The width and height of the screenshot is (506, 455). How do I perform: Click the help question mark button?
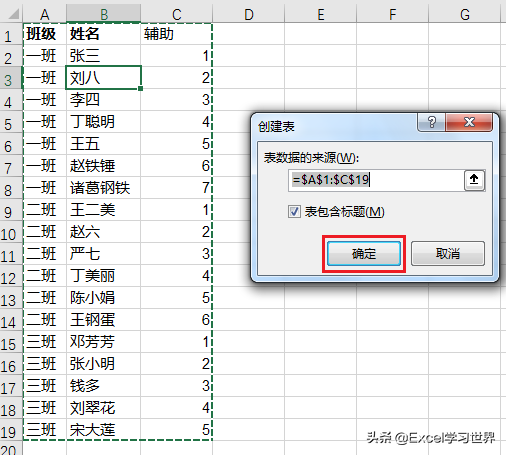pyautogui.click(x=432, y=122)
